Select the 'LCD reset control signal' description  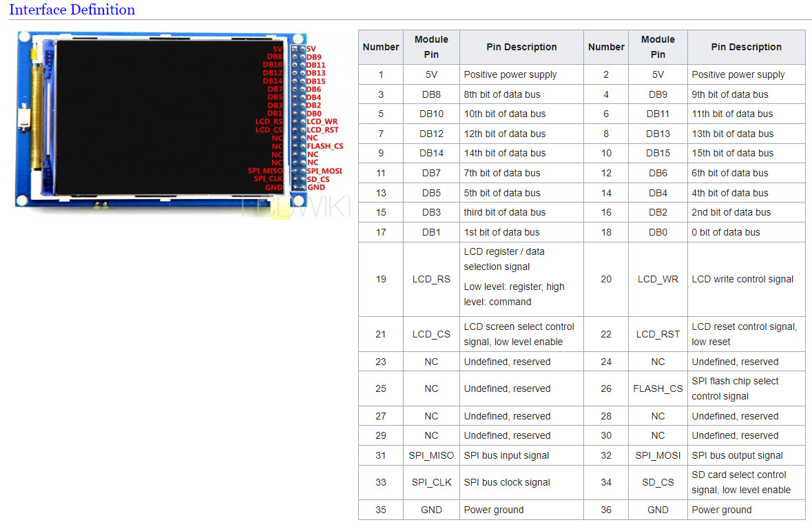click(747, 334)
